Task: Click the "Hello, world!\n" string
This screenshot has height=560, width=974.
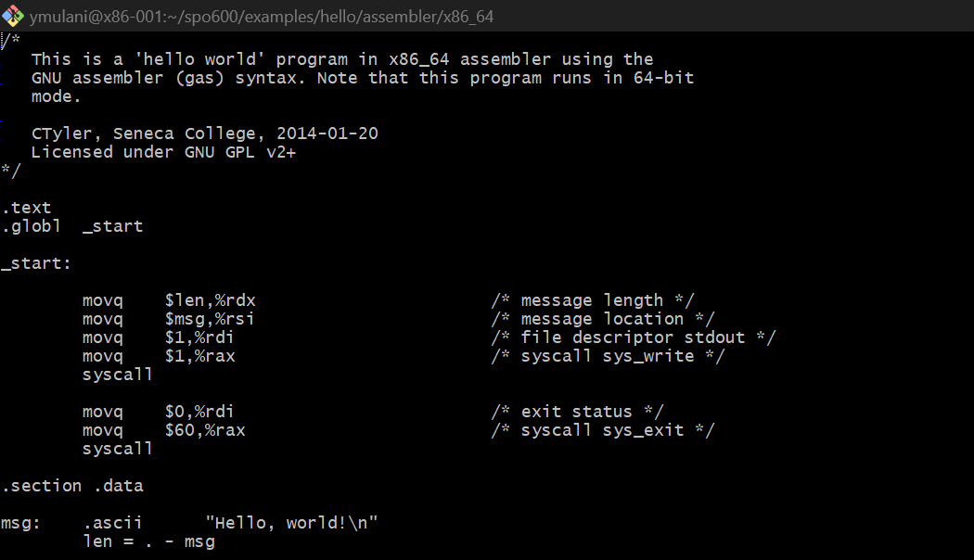Action: pos(291,523)
